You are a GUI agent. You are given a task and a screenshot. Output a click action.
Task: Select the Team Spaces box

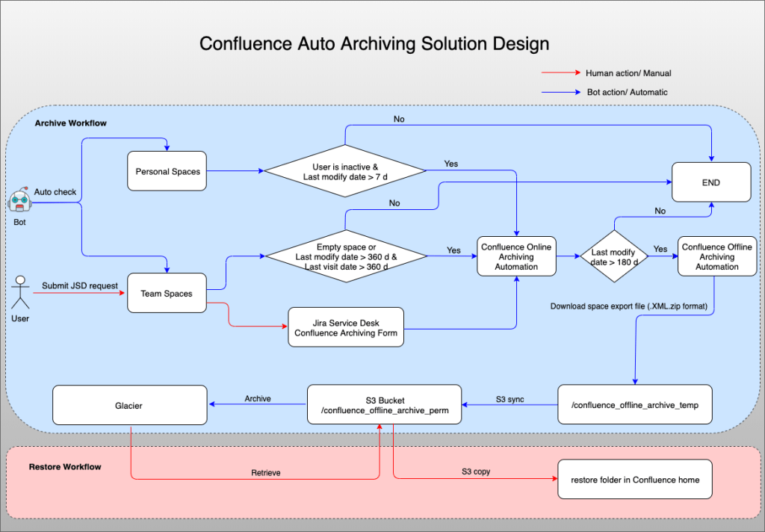(167, 294)
